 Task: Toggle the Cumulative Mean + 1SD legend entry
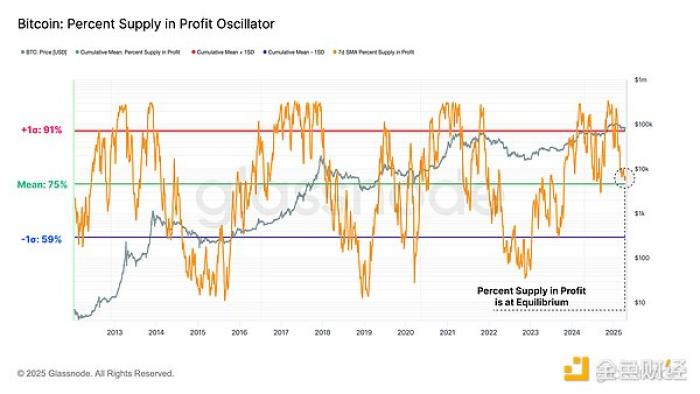[x=223, y=52]
